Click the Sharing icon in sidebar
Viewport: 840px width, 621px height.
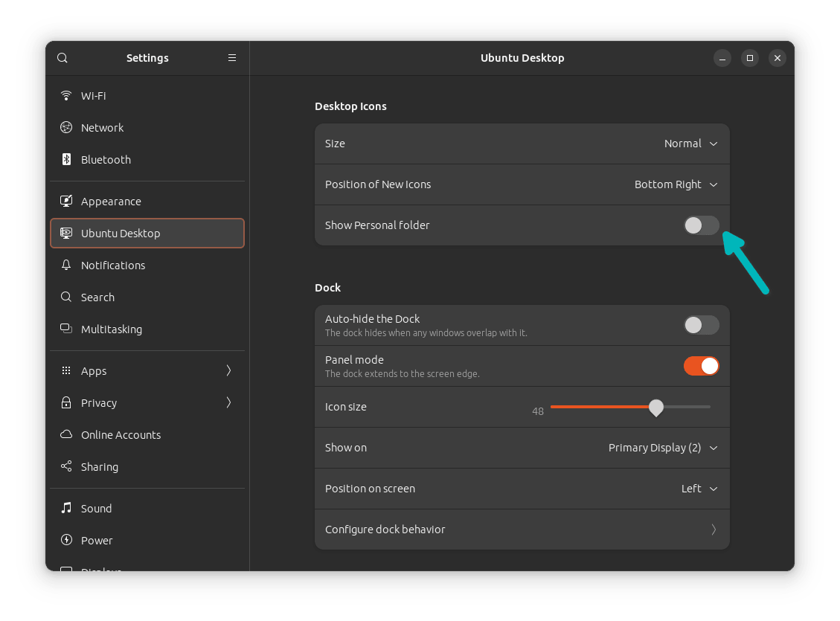(x=66, y=467)
